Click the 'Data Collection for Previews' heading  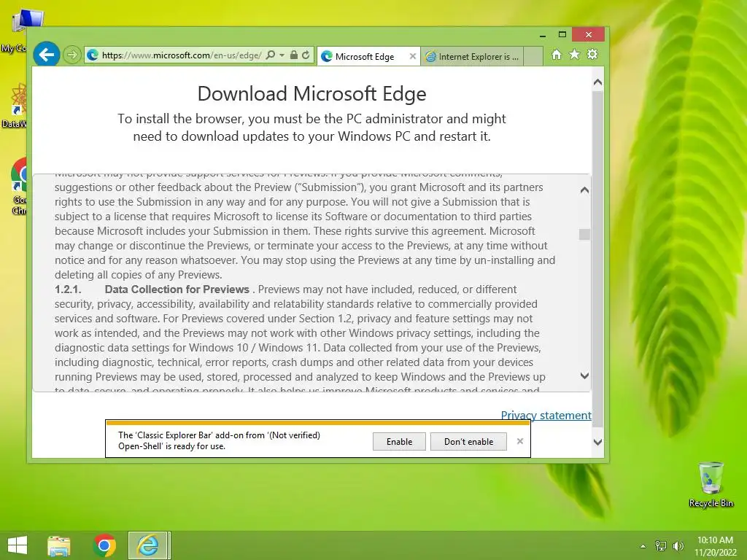pyautogui.click(x=177, y=289)
